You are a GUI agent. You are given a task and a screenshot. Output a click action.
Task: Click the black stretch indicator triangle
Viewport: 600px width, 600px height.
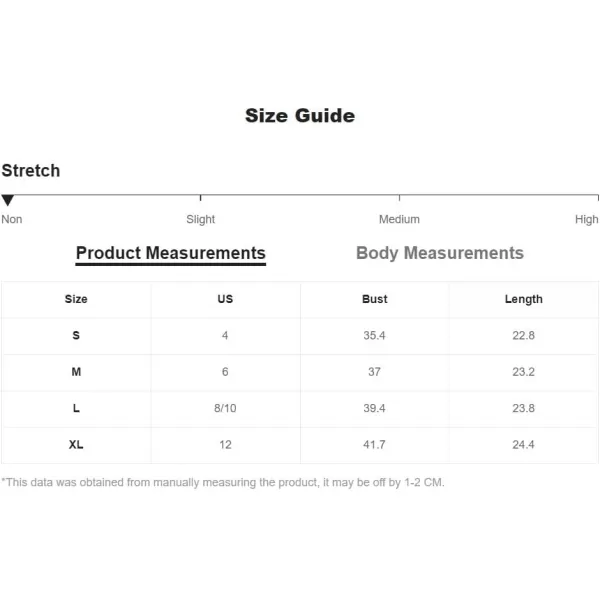point(8,200)
